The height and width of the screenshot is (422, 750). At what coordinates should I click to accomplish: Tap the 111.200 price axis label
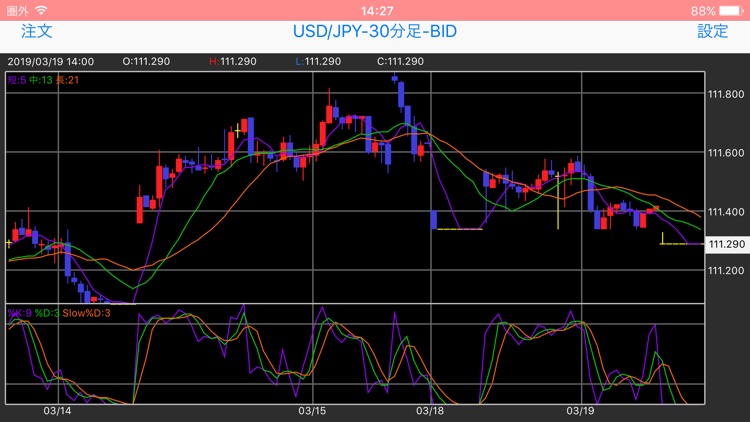point(726,271)
